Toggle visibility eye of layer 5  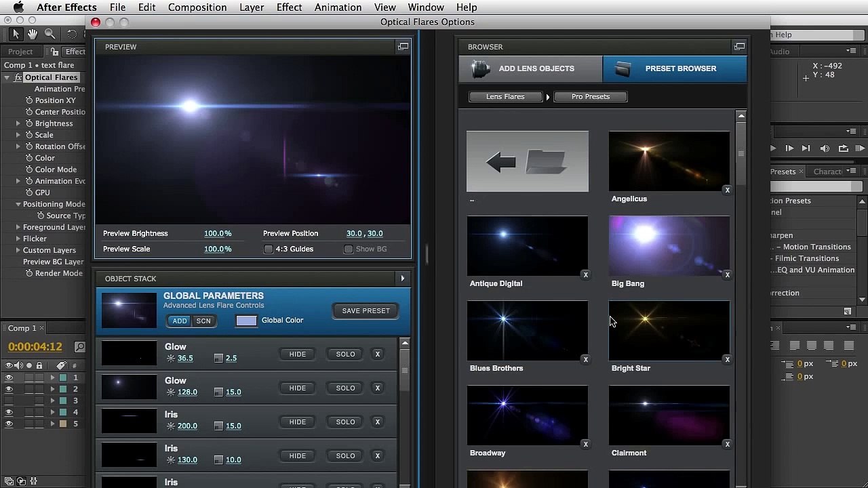[9, 424]
